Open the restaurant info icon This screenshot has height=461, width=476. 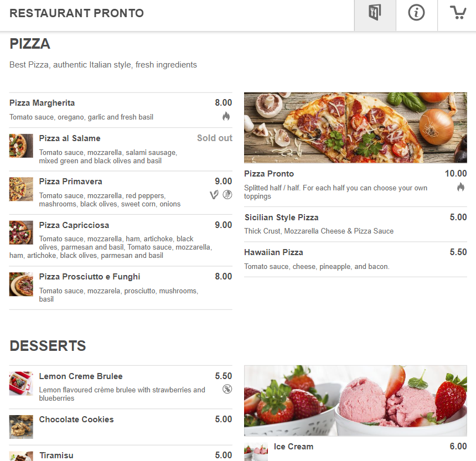416,13
